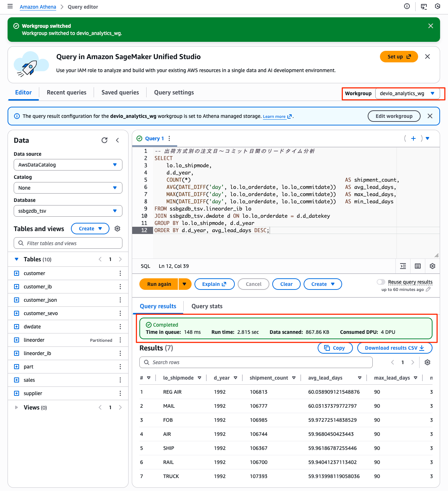Open Query 1 tab options menu
The image size is (448, 491).
tap(169, 138)
